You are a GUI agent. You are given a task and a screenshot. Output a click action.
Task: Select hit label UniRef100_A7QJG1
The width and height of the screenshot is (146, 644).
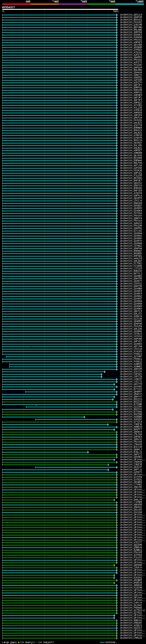tap(131, 53)
